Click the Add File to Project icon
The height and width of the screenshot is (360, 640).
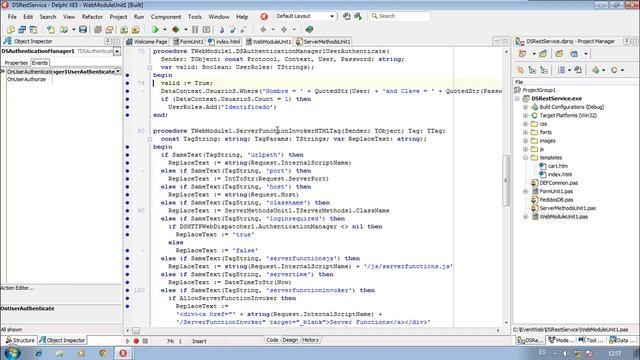124,29
